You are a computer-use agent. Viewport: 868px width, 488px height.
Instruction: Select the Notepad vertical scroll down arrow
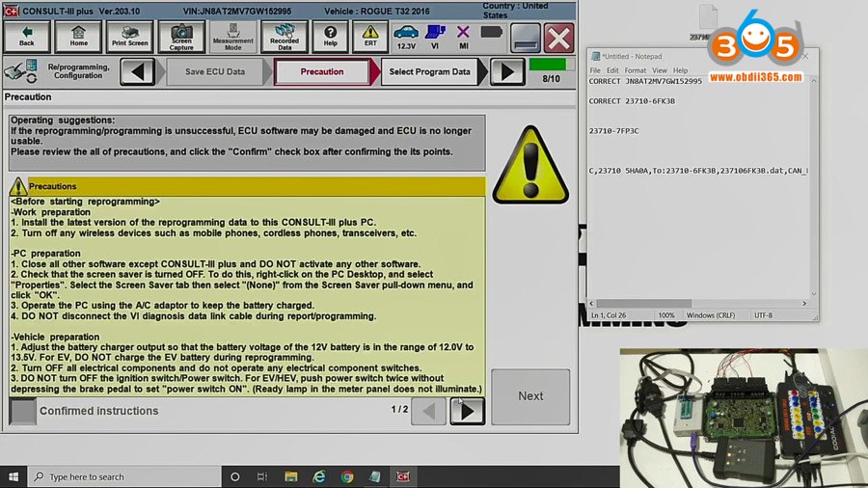tap(814, 294)
